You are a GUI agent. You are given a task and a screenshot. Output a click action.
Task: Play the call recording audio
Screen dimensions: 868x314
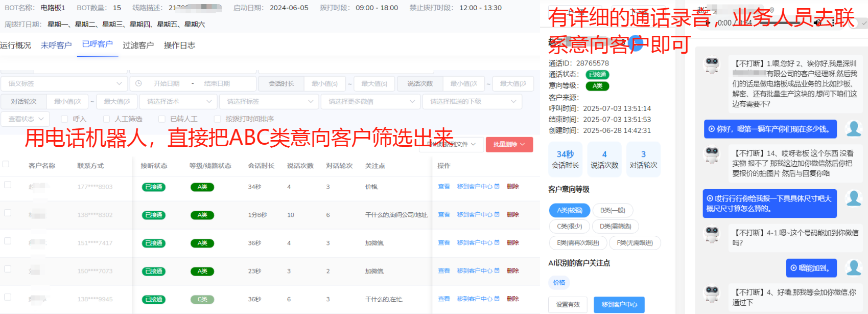pyautogui.click(x=708, y=23)
